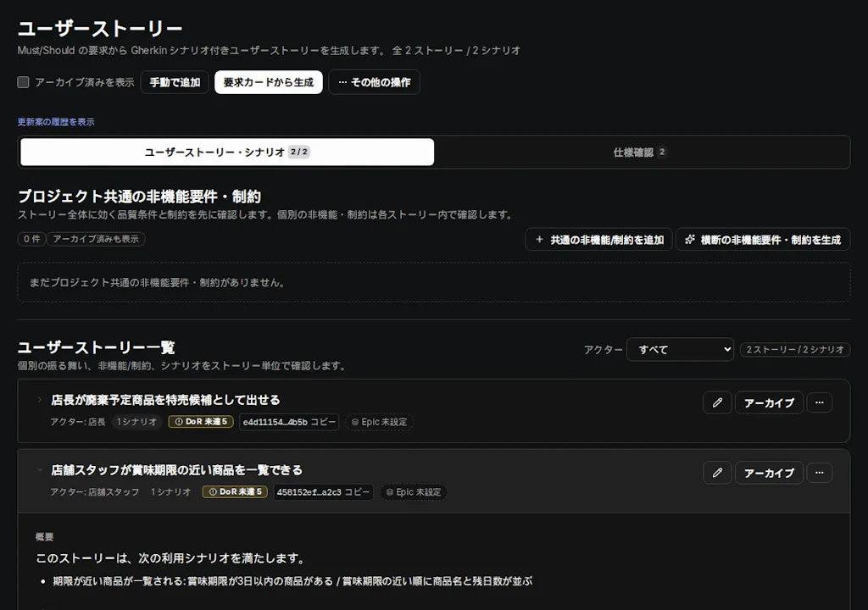Select the 店舗スタッフが賞味期限の近い商品を一覧できる title

click(176, 470)
